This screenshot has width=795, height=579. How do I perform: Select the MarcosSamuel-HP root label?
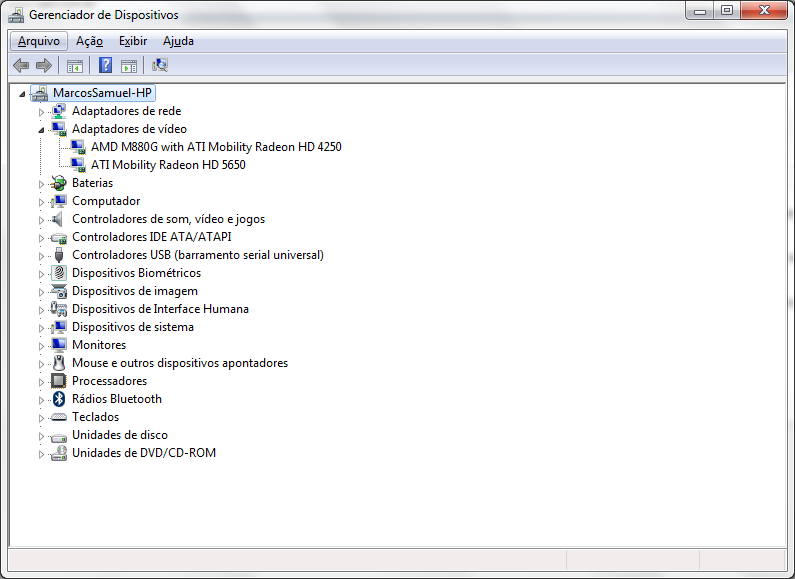click(102, 93)
